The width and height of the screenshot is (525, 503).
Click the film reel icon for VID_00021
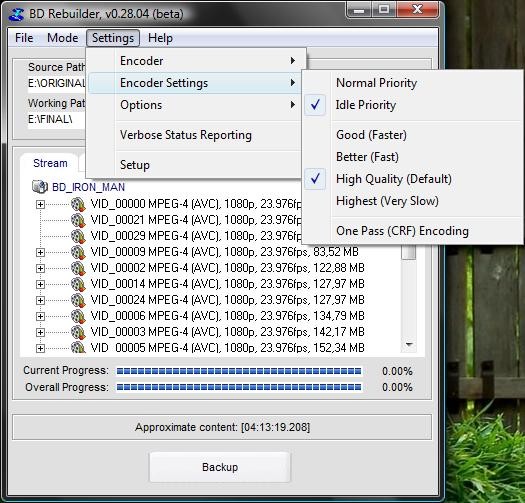click(78, 220)
